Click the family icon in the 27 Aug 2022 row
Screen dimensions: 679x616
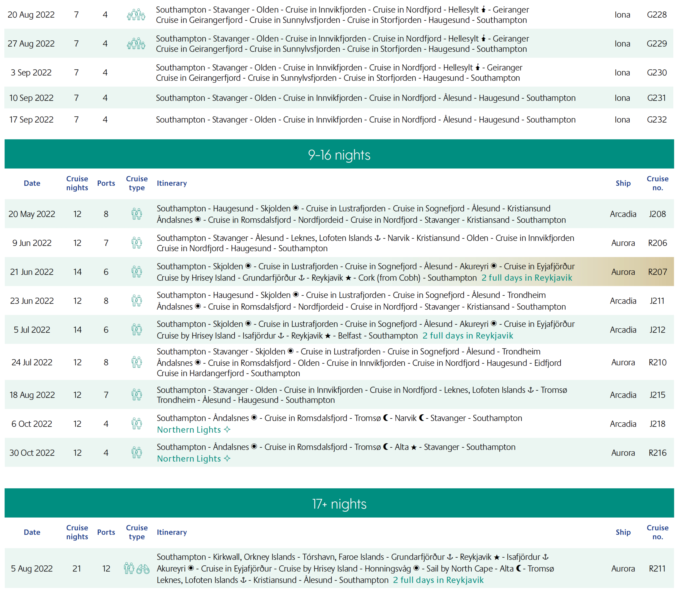[136, 44]
